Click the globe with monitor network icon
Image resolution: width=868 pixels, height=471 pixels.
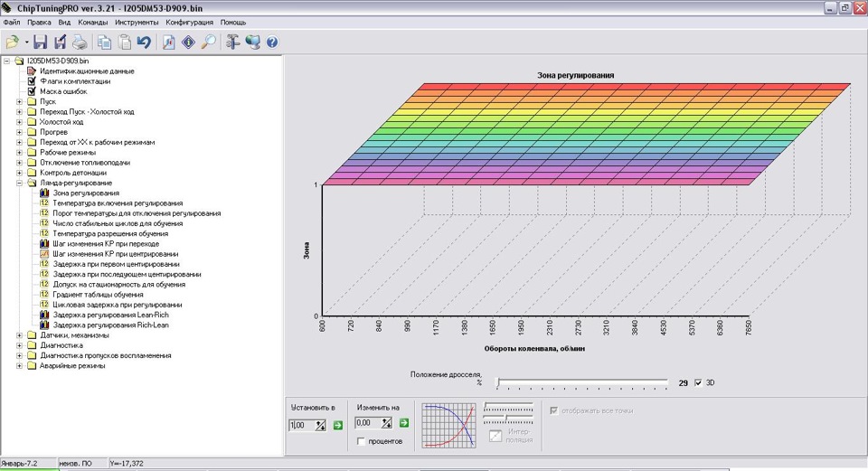(252, 42)
